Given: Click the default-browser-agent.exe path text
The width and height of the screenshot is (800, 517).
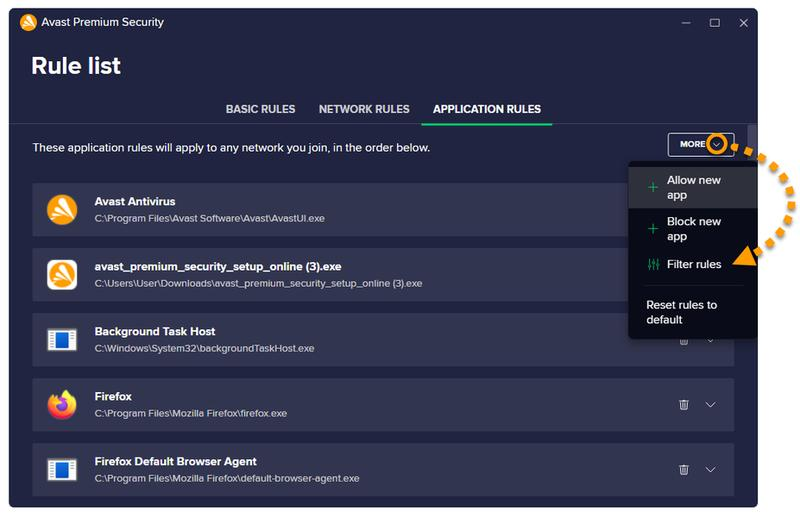Looking at the screenshot, I should coord(227,479).
